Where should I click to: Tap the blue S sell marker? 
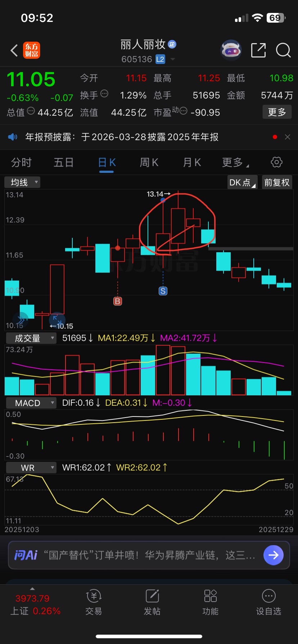163,291
